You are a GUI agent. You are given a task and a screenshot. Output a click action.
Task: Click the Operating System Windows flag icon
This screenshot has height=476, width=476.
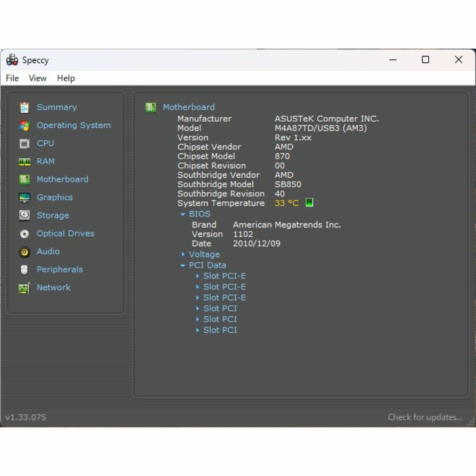pos(24,125)
